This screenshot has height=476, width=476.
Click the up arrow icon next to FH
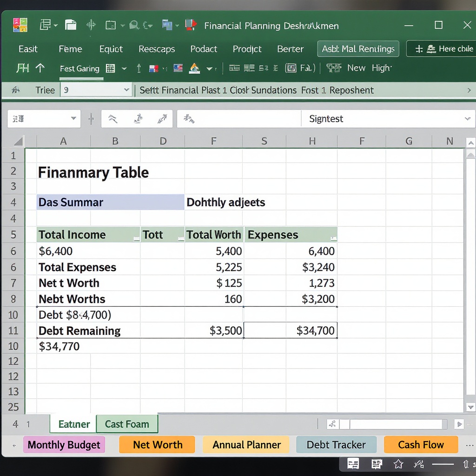click(x=40, y=68)
